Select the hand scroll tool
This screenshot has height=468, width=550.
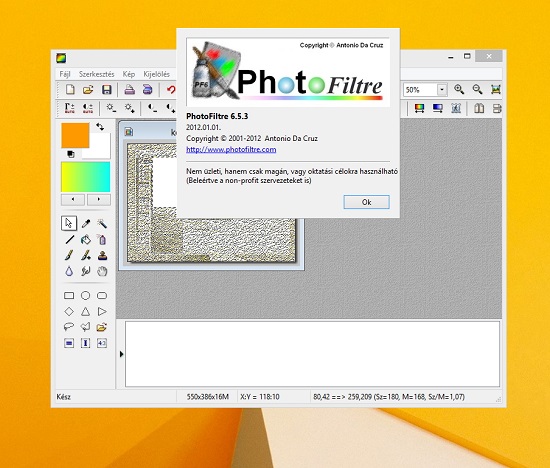pos(102,271)
